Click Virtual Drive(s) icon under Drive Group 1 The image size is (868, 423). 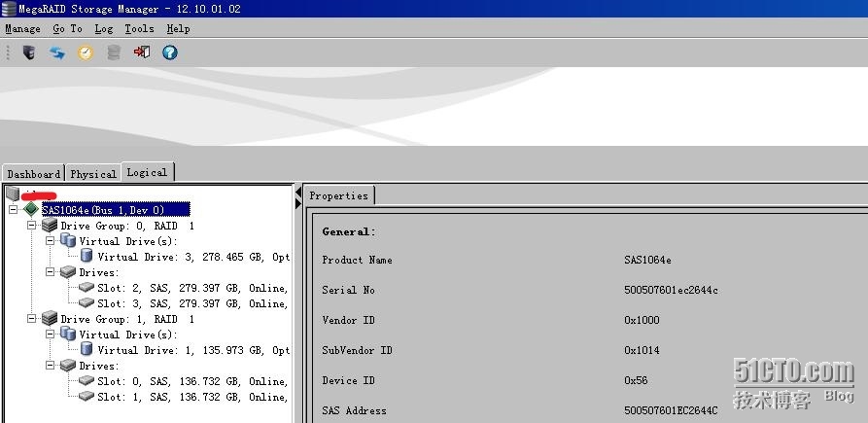pos(68,334)
